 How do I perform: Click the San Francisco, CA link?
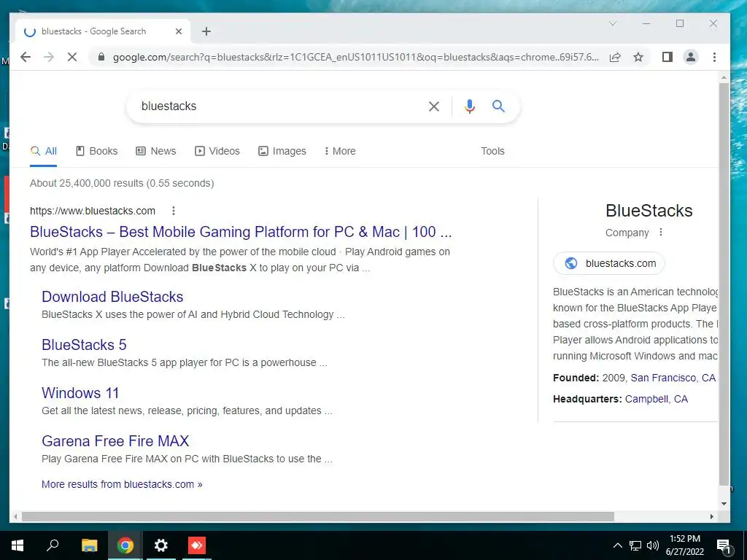pos(673,378)
